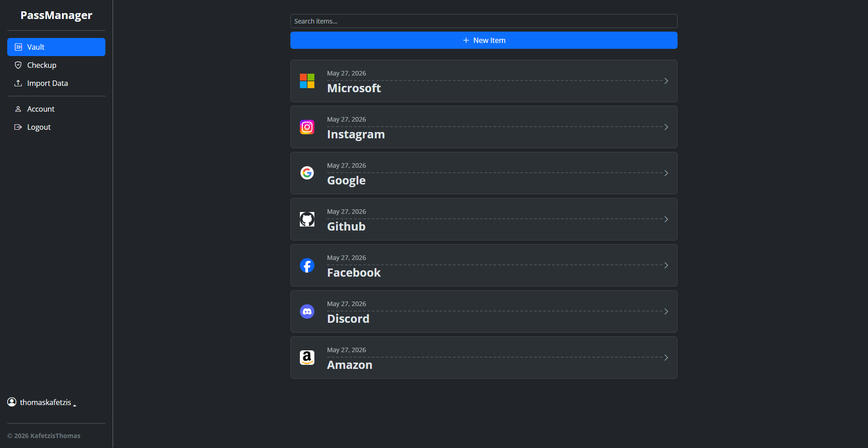Open the Google vault item name

tap(346, 180)
